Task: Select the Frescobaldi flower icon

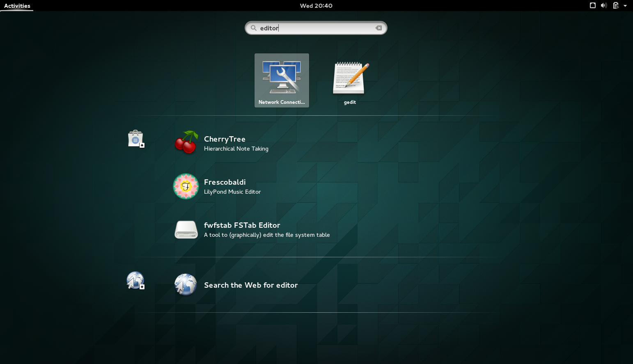Action: (186, 186)
